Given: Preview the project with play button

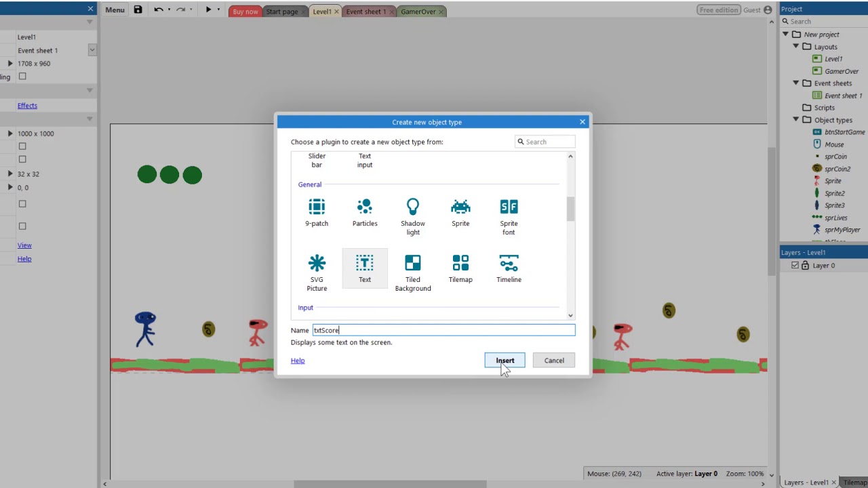Looking at the screenshot, I should [x=208, y=9].
